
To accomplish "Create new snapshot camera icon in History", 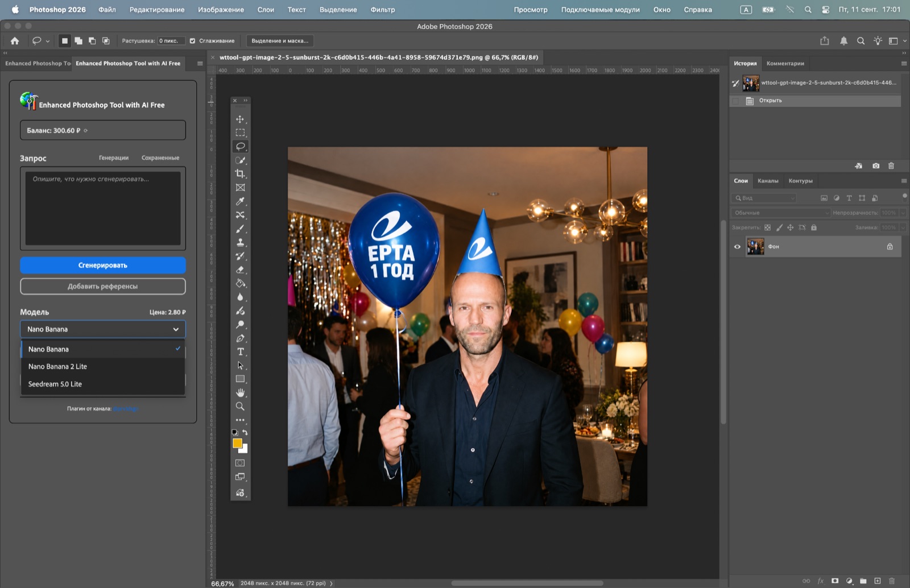I will tap(876, 165).
